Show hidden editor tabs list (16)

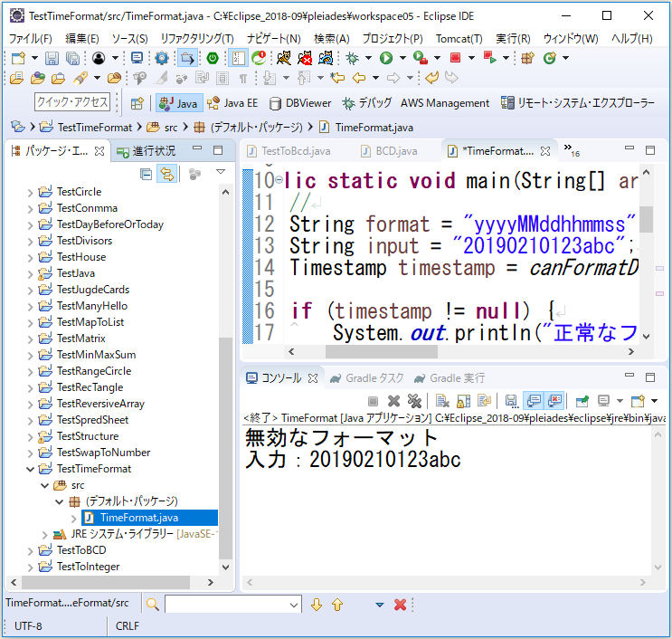point(572,150)
